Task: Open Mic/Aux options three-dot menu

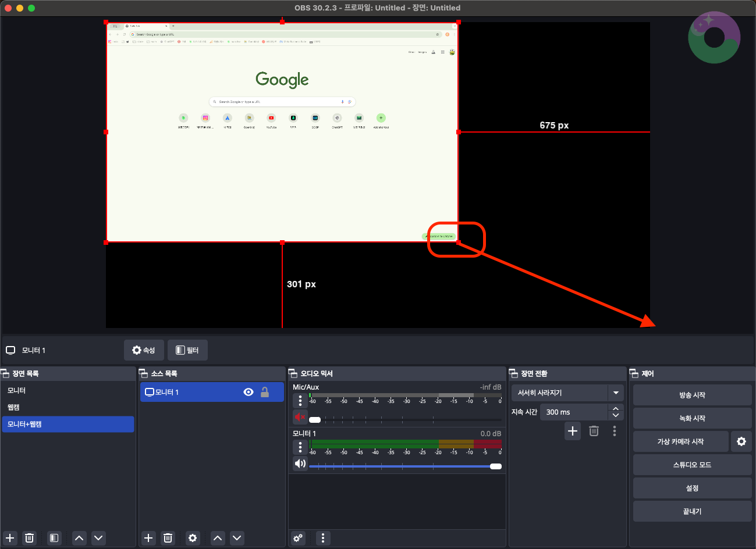Action: pyautogui.click(x=300, y=400)
